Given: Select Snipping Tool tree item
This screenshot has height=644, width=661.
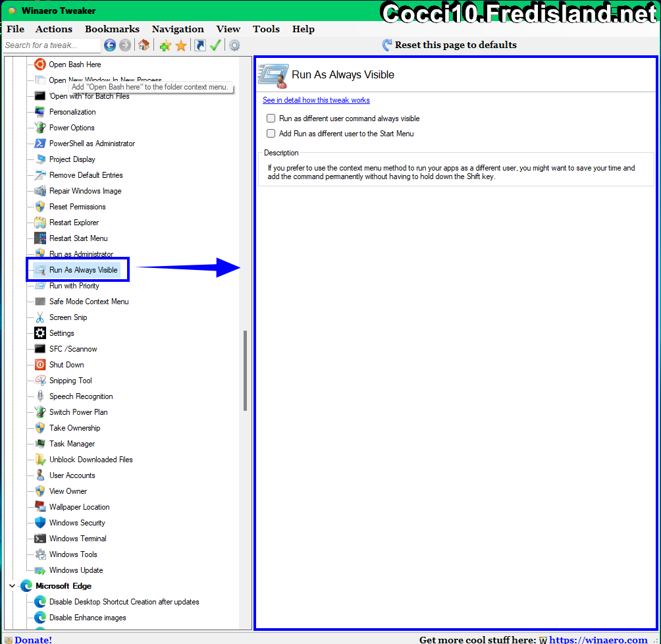Looking at the screenshot, I should coord(70,381).
